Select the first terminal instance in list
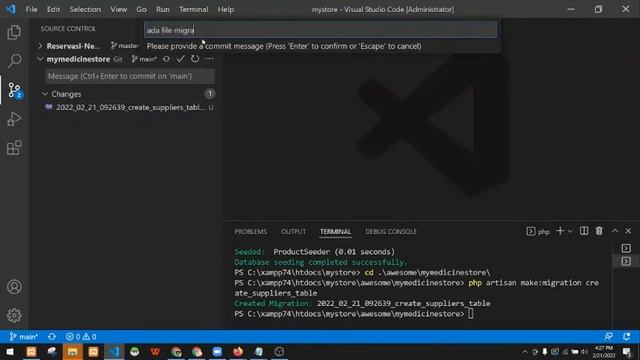Image resolution: width=640 pixels, height=360 pixels. 626,248
